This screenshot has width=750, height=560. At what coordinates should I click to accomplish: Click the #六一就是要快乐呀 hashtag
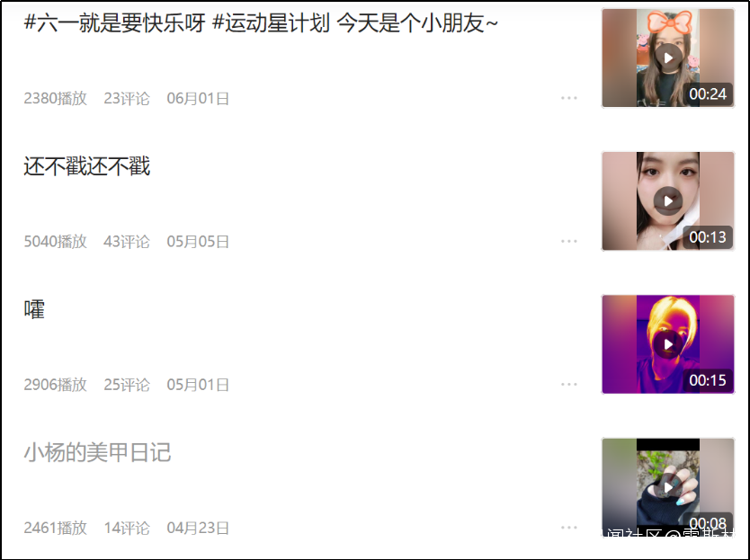point(115,23)
